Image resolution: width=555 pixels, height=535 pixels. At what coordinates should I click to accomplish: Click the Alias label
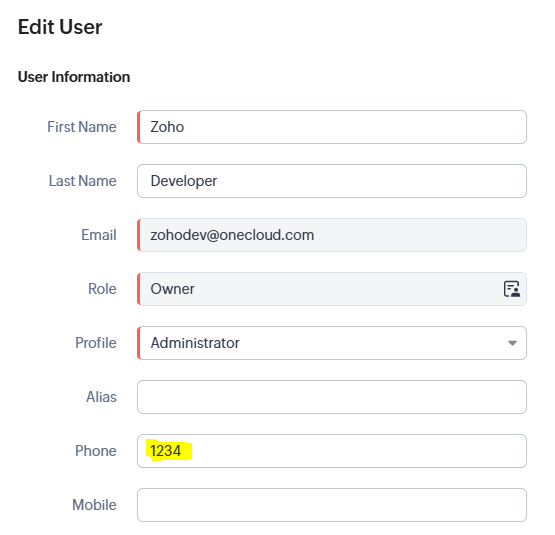click(x=101, y=397)
